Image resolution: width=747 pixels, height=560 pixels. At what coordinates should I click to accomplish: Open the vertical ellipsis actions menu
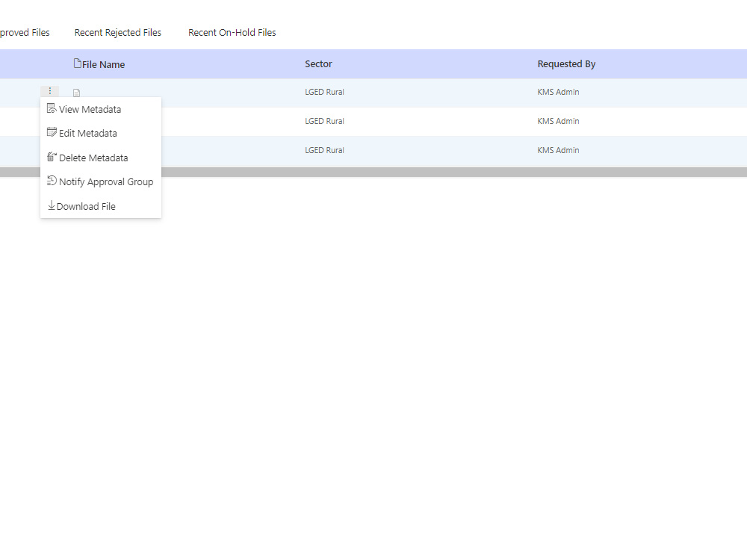(49, 90)
